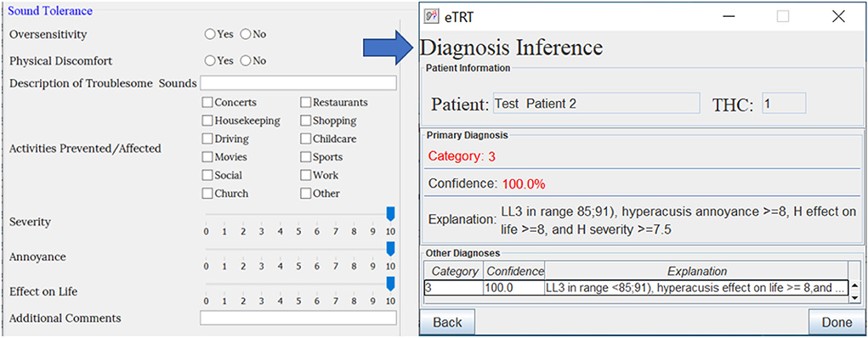Enable the Restaurants checkbox
The height and width of the screenshot is (338, 868).
coord(305,103)
